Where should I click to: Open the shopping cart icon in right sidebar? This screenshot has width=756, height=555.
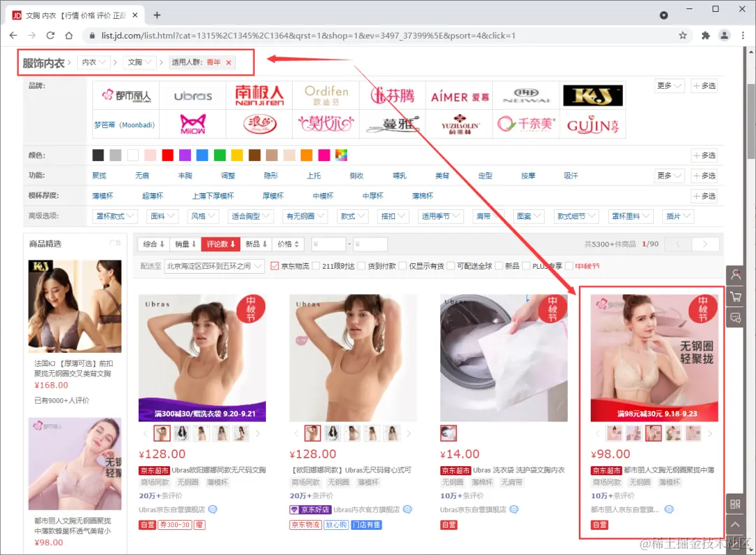pos(736,296)
